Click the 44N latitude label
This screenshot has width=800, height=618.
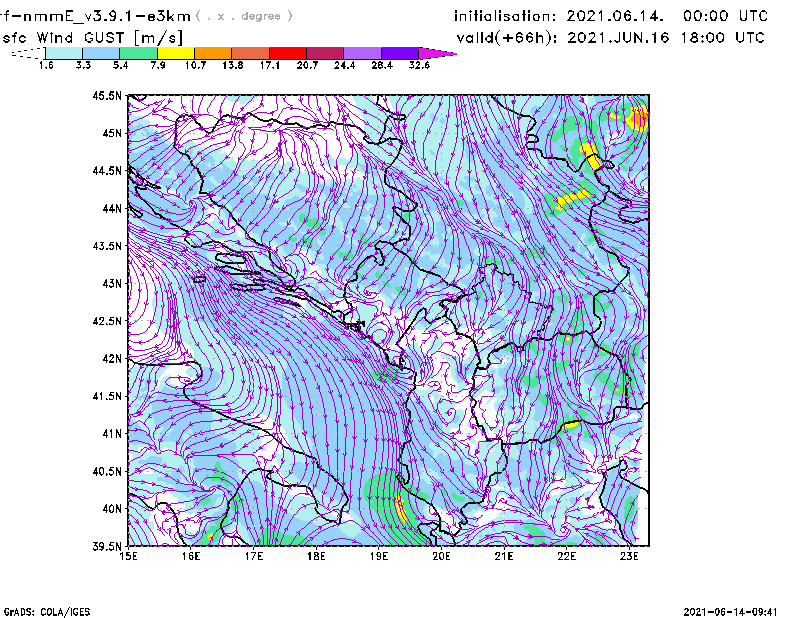[112, 208]
